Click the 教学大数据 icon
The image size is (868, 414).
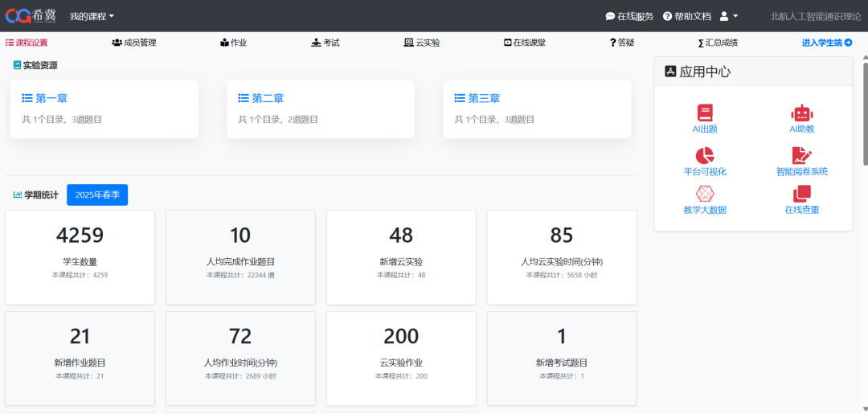click(705, 194)
